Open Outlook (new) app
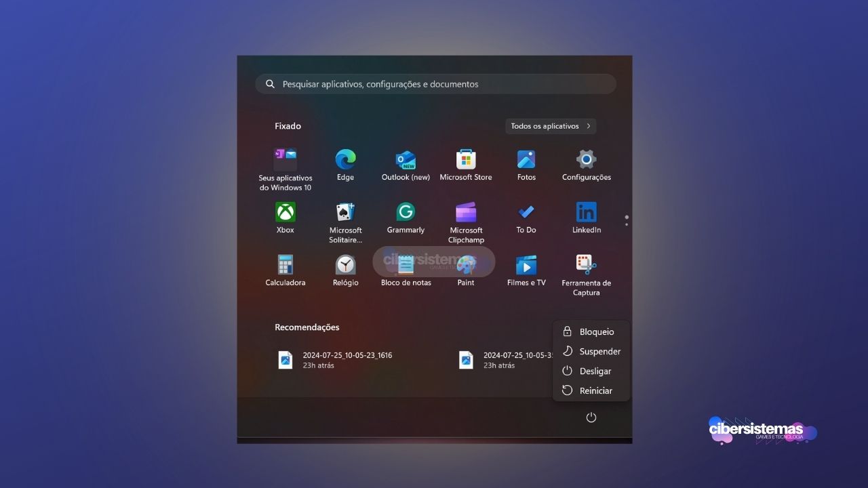 [406, 165]
